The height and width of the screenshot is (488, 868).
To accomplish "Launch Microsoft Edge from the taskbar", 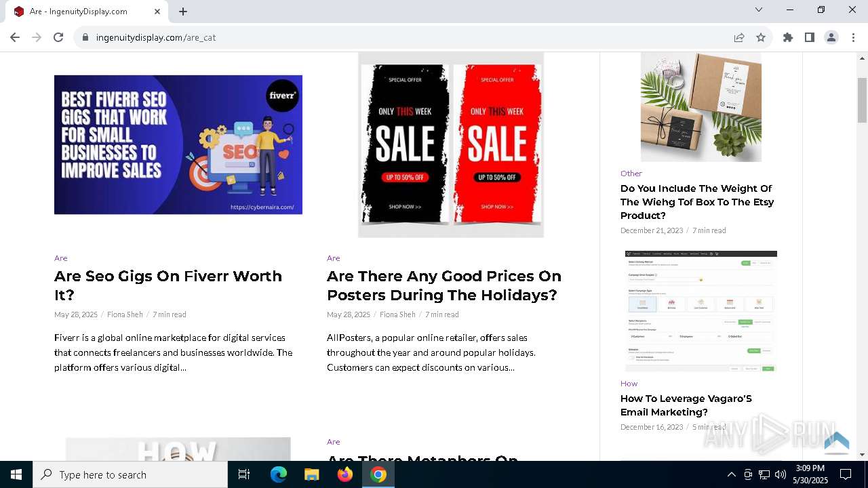I will pyautogui.click(x=279, y=474).
